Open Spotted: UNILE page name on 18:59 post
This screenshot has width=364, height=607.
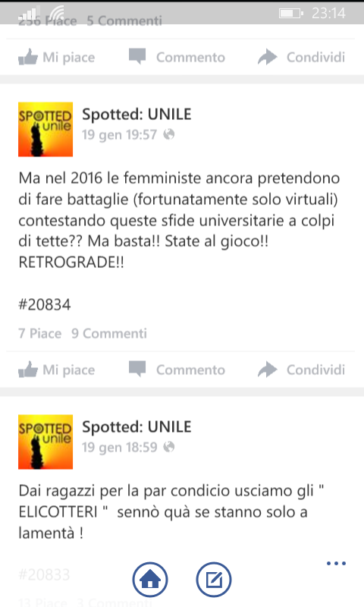(x=136, y=426)
